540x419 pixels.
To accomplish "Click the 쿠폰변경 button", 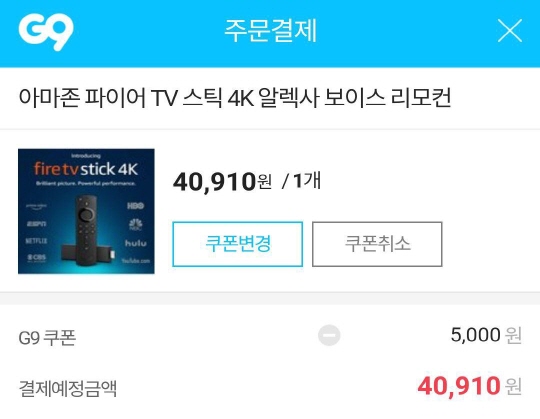I will click(x=238, y=244).
